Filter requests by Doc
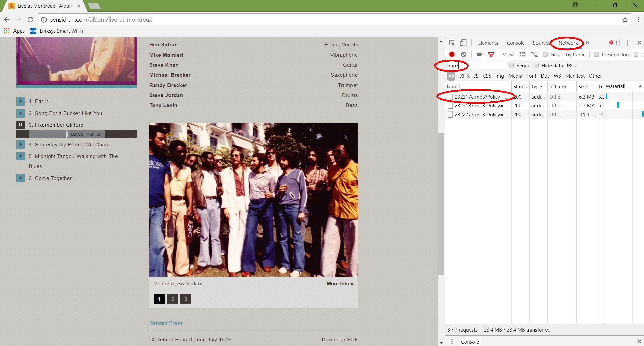The image size is (644, 346). coord(545,76)
